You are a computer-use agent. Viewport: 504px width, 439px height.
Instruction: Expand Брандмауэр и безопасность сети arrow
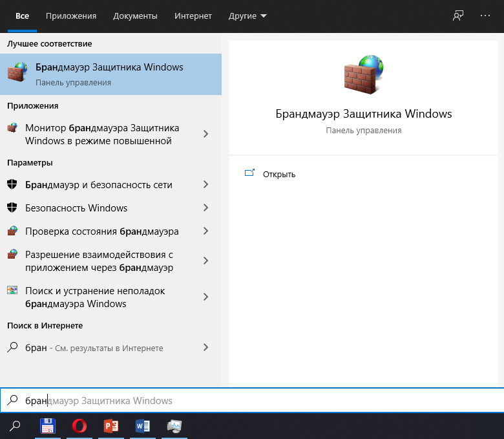[205, 184]
